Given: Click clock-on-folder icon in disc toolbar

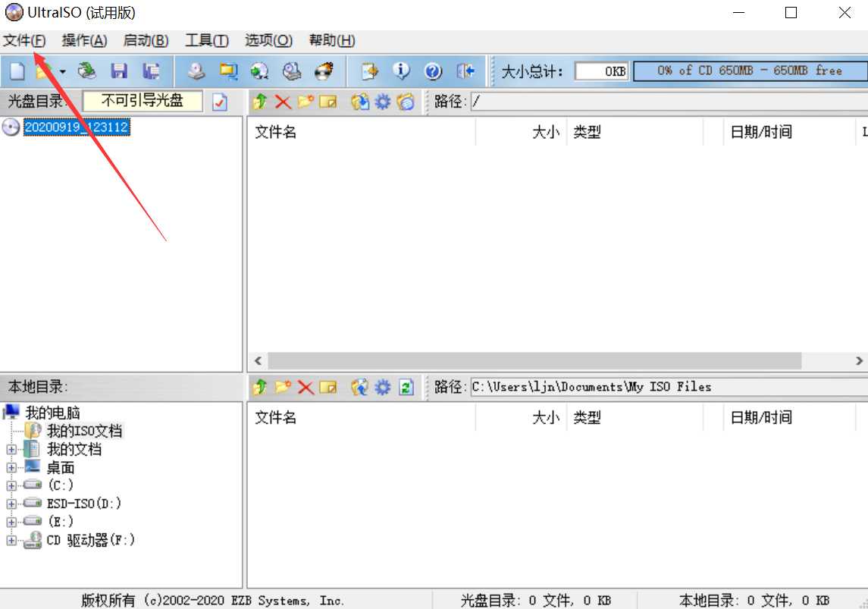Looking at the screenshot, I should pos(406,102).
